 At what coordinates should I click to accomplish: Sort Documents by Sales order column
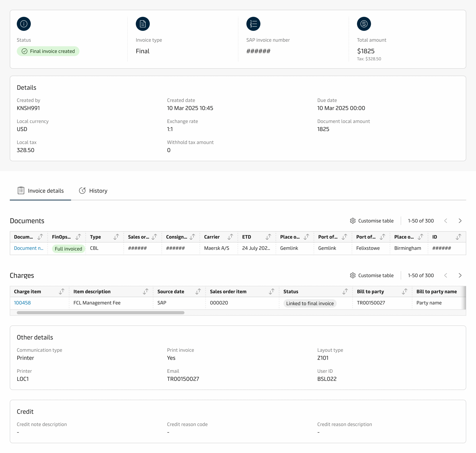pyautogui.click(x=154, y=237)
